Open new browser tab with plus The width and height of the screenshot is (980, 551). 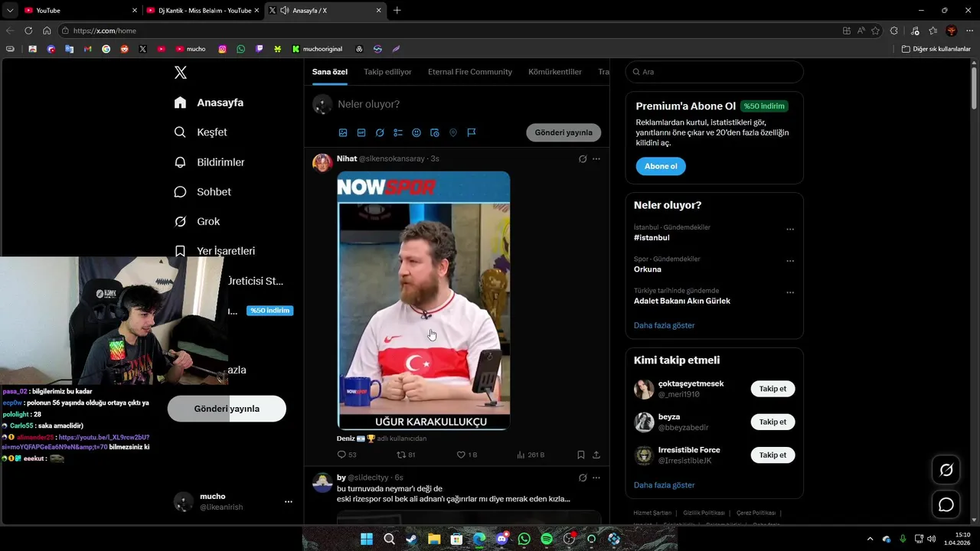click(x=397, y=11)
